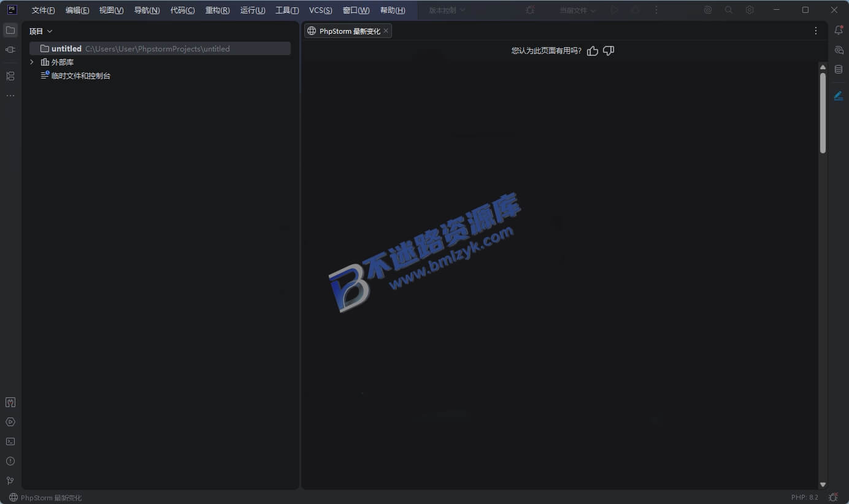Open the 代码(C) menu

pos(182,10)
